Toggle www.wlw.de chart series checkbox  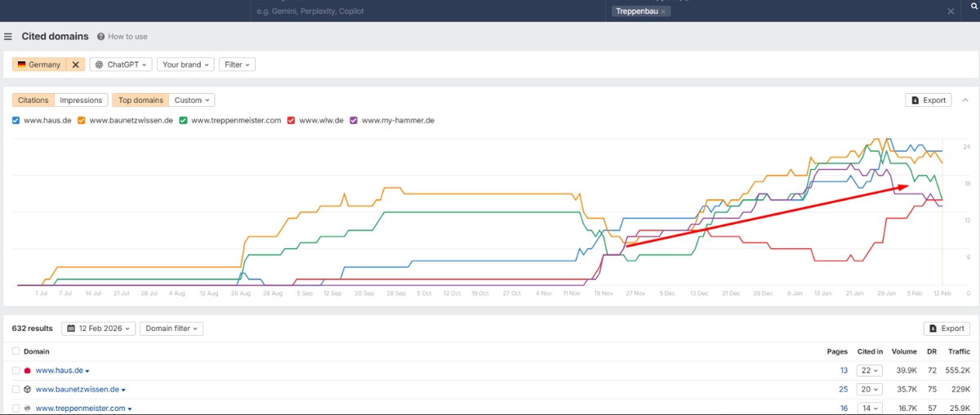pyautogui.click(x=291, y=120)
